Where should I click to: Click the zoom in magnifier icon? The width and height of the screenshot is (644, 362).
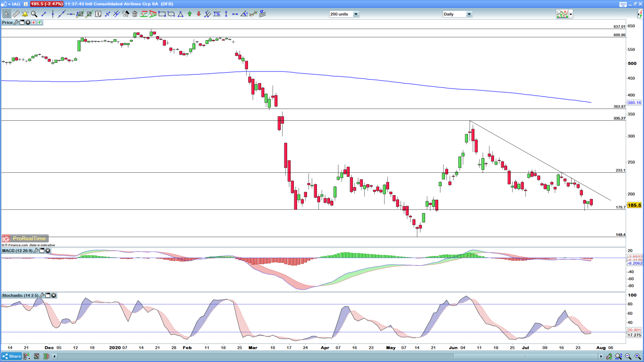click(638, 356)
